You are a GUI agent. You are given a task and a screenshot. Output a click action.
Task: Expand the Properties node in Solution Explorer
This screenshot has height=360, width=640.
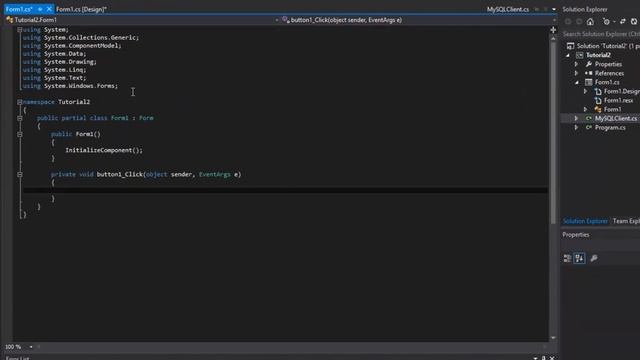(576, 64)
